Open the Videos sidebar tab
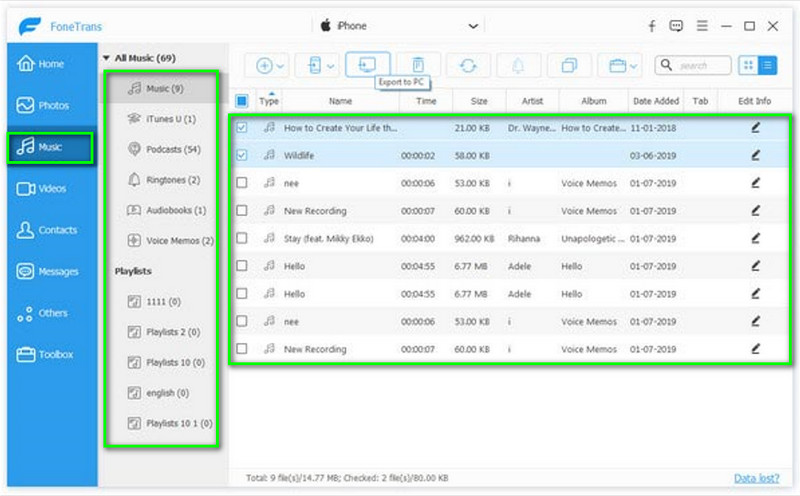 [49, 188]
